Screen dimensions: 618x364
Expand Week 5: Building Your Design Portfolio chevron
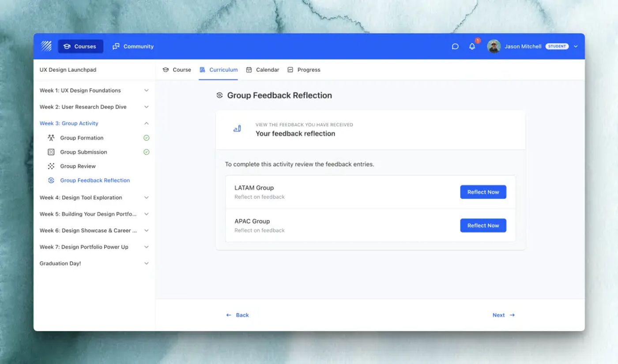(x=147, y=214)
